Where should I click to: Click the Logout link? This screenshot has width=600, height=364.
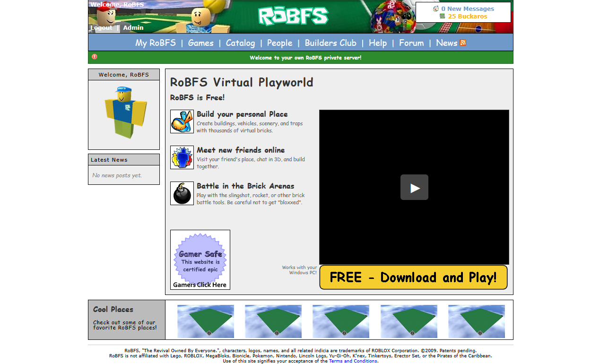pos(101,27)
